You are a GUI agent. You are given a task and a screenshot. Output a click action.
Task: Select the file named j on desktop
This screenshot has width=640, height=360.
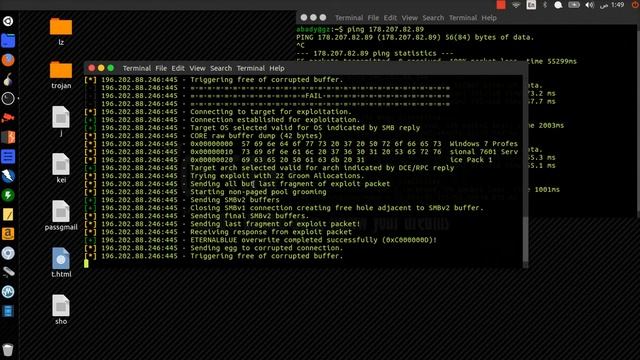coord(61,121)
